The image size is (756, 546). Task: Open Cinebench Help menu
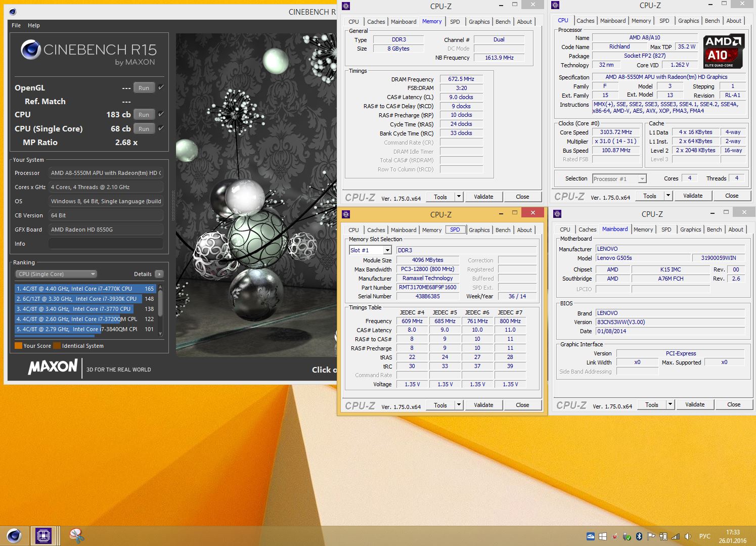[34, 25]
